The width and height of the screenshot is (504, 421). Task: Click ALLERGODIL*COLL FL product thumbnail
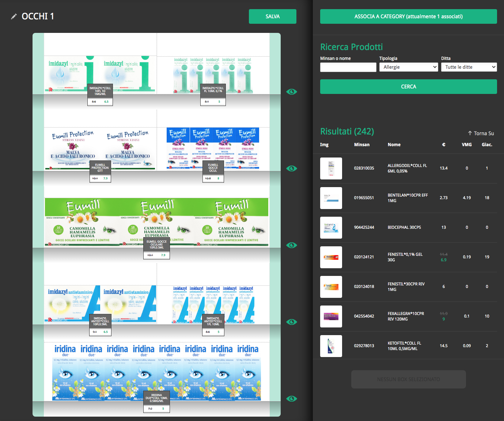tap(331, 168)
